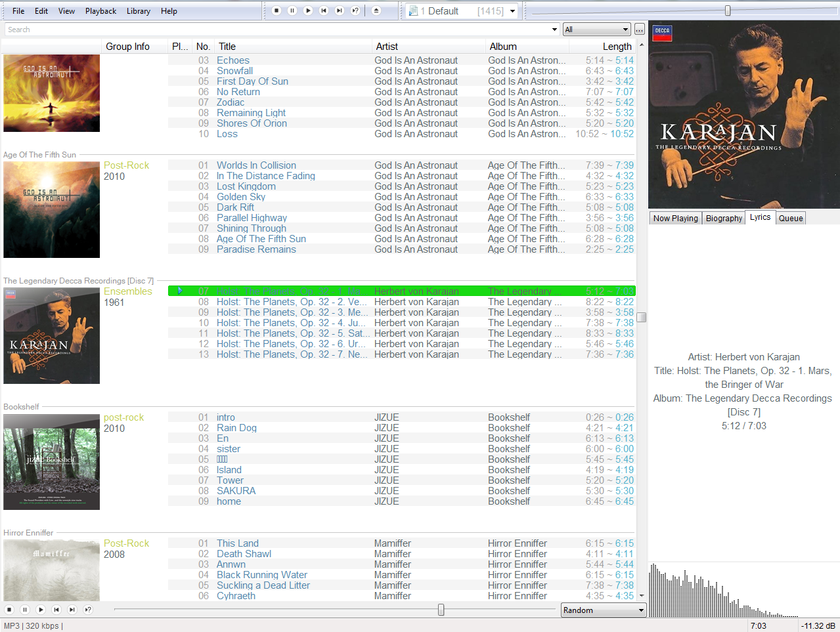Screen dimensions: 840x632
Task: Click the playing indicator arrow on the highlighted track
Action: click(180, 291)
